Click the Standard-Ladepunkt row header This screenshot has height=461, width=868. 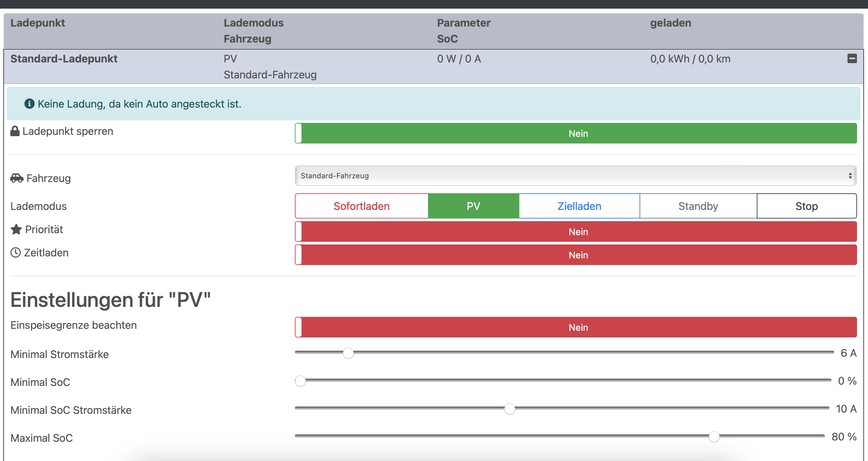[64, 59]
